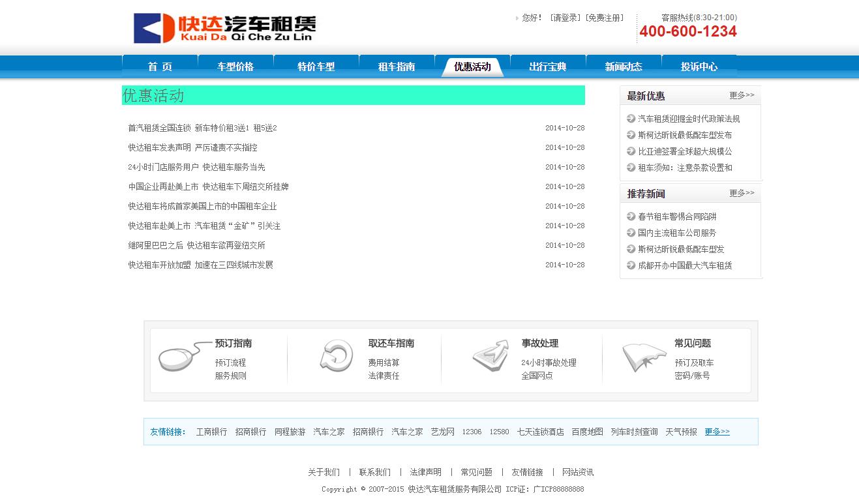The width and height of the screenshot is (859, 504).
Task: Click arrow bullet next to 汽车租赁迎握金时代政策法规
Action: tap(631, 119)
